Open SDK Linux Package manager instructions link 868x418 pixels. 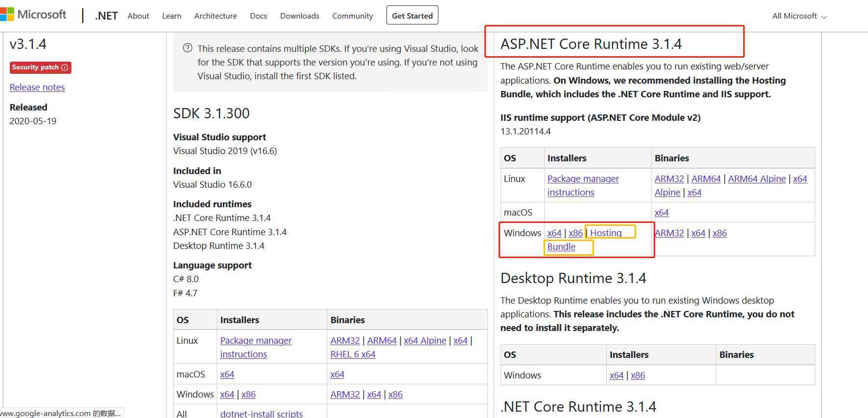tap(255, 347)
